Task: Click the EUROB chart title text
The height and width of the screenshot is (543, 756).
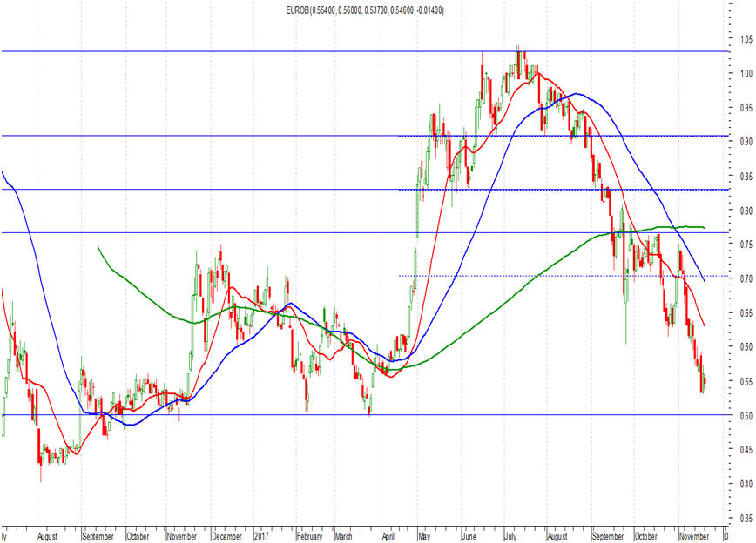Action: pos(365,10)
